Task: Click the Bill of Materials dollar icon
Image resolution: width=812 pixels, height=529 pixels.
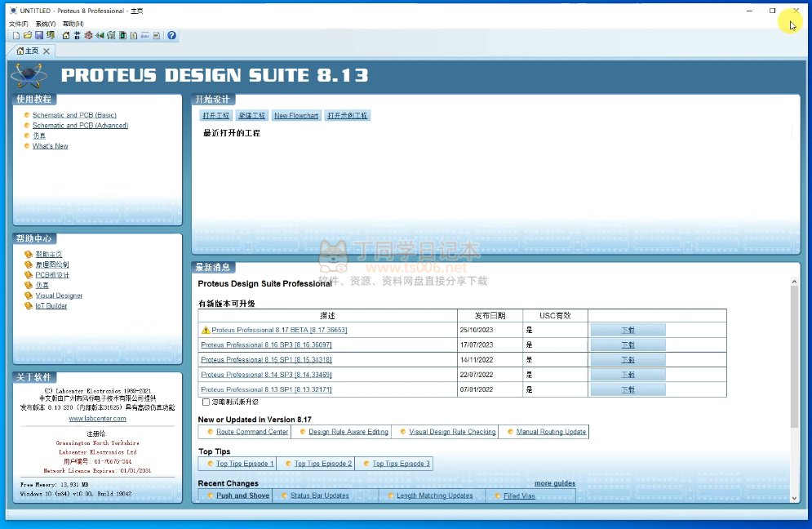Action: 134,36
